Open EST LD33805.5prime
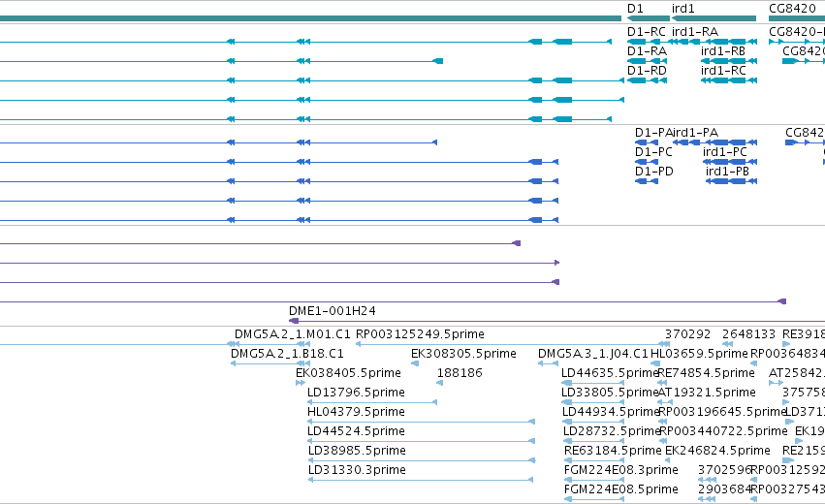This screenshot has width=825, height=504. point(610,393)
